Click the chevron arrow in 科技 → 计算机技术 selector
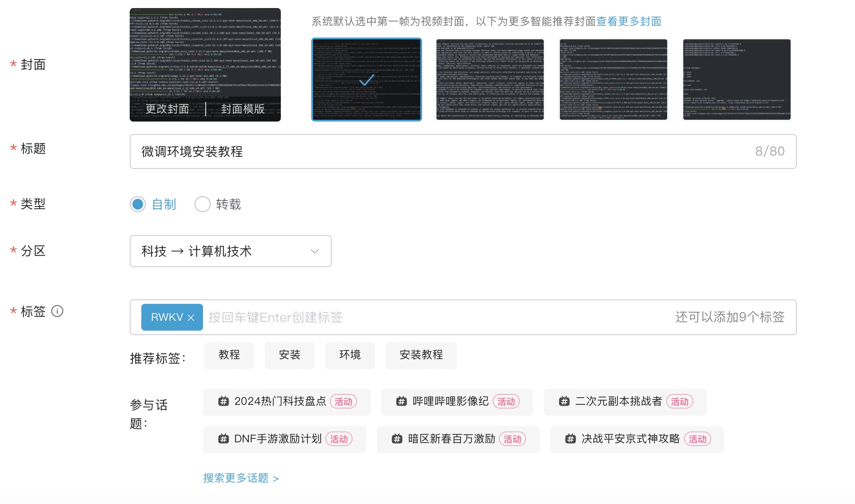Viewport: 855px width, 504px height. 314,251
